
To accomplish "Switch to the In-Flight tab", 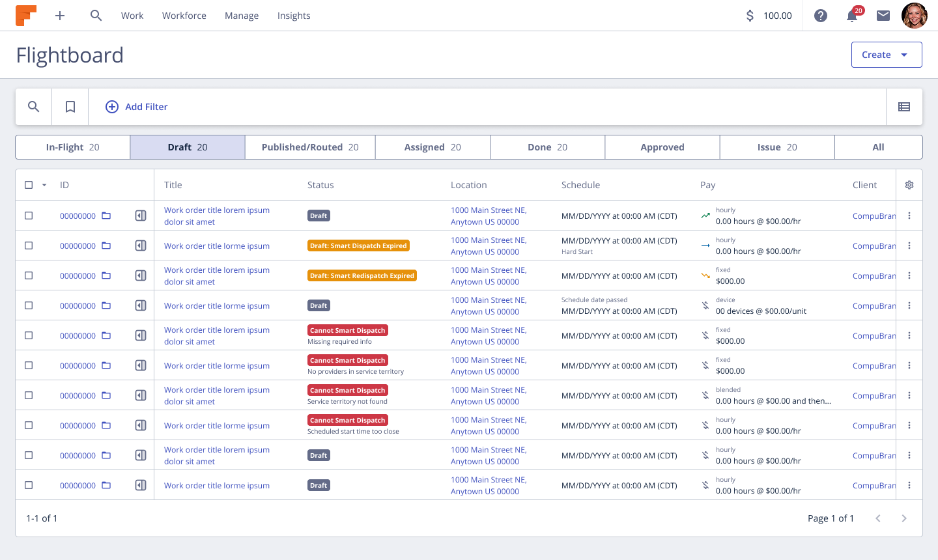I will pyautogui.click(x=73, y=147).
